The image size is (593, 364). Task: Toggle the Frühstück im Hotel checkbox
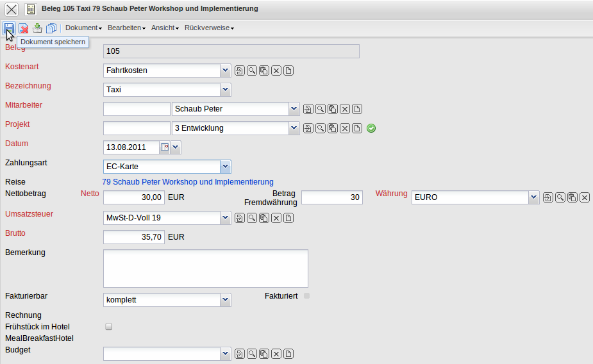click(x=108, y=327)
